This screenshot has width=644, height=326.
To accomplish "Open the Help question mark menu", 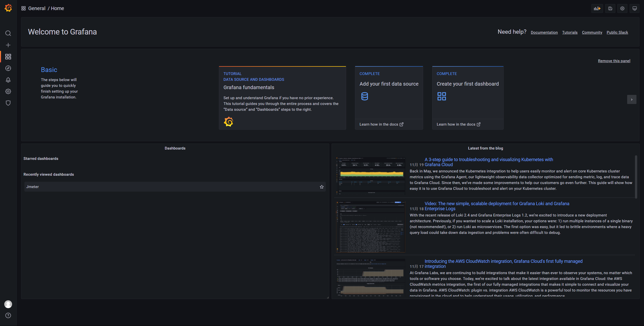I will (8, 315).
